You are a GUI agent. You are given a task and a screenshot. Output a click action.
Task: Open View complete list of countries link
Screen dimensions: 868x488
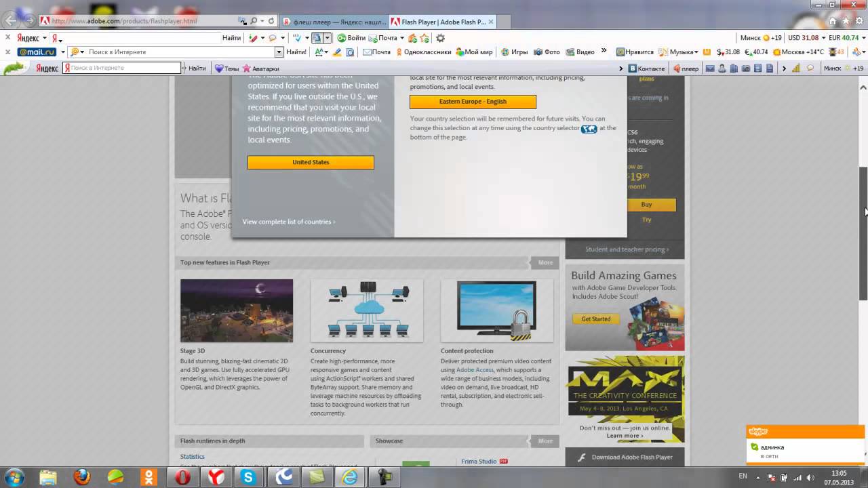[x=289, y=222]
